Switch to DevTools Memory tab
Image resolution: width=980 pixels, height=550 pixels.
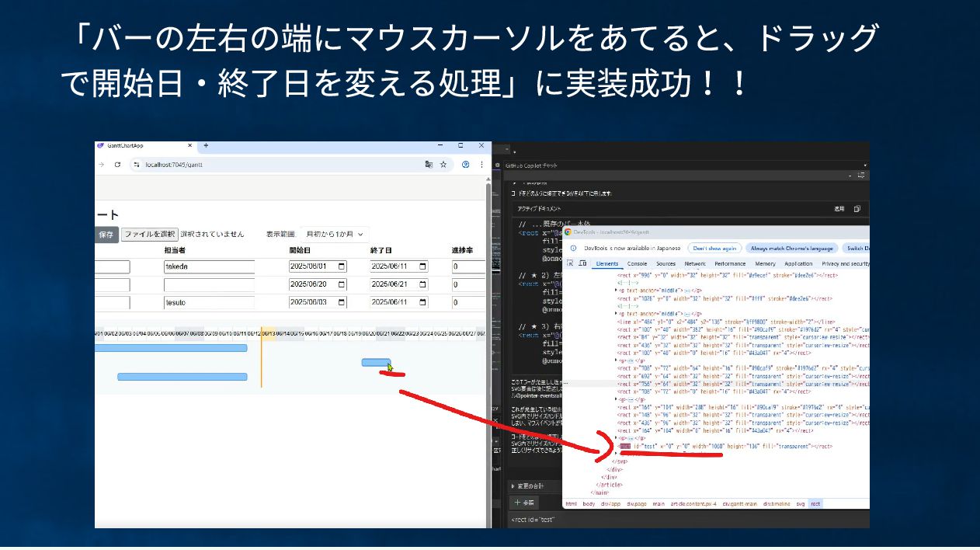(765, 264)
